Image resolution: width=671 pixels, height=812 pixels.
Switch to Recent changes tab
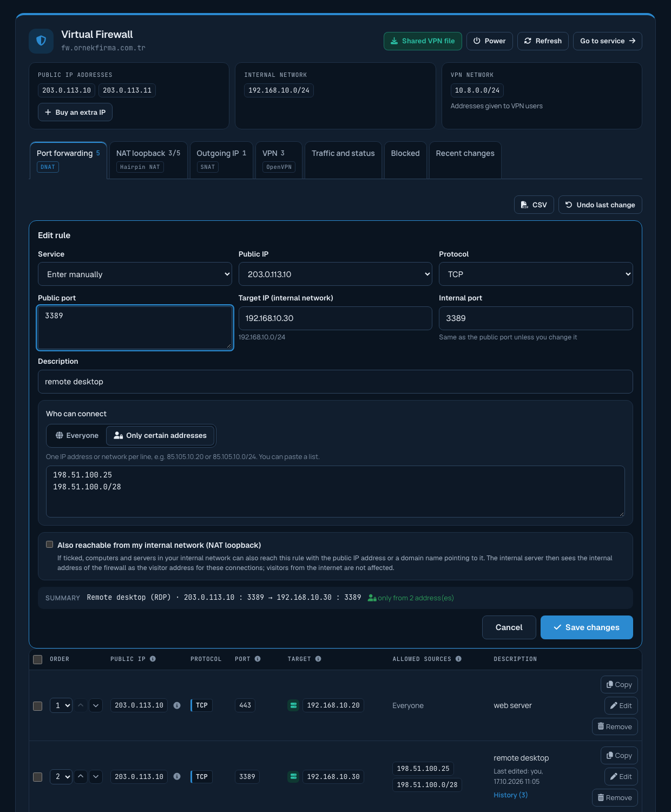pos(465,160)
